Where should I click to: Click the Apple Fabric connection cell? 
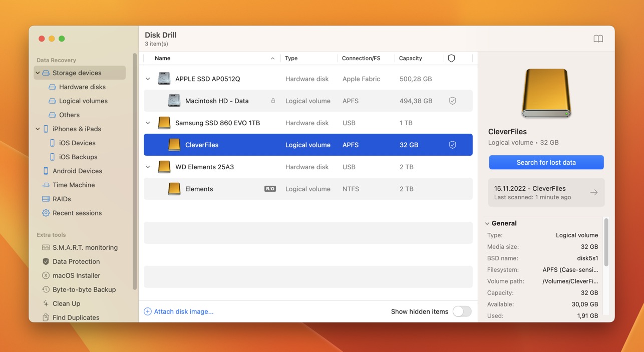(x=361, y=79)
